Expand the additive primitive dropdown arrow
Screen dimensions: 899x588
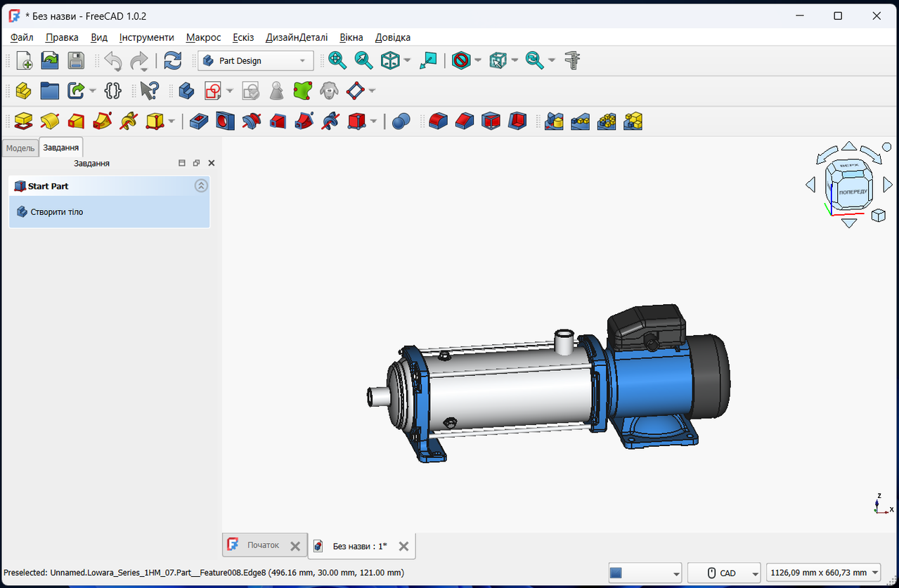(x=172, y=122)
